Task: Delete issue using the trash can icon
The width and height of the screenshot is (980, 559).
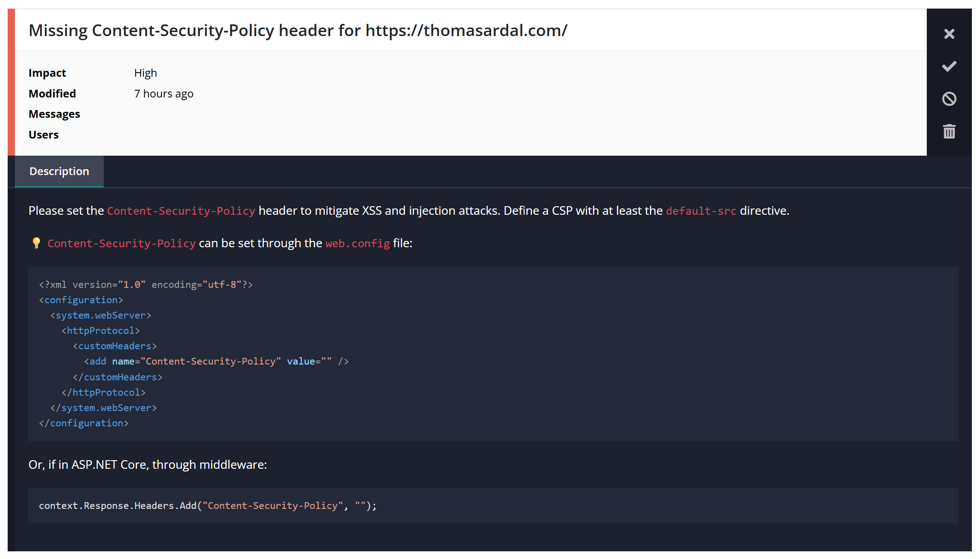Action: coord(949,131)
